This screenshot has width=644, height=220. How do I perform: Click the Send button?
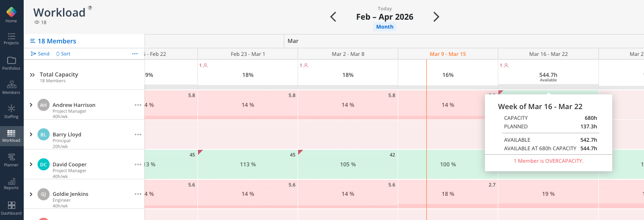(40, 54)
